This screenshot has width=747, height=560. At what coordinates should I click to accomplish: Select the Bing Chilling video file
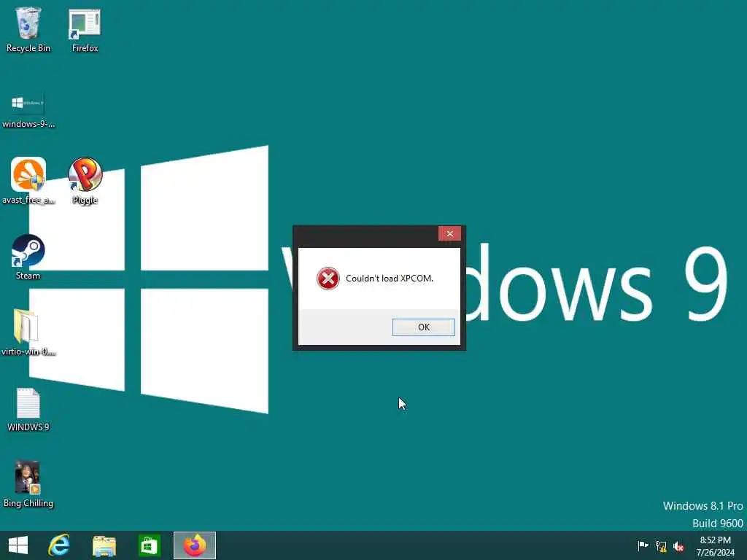[28, 484]
